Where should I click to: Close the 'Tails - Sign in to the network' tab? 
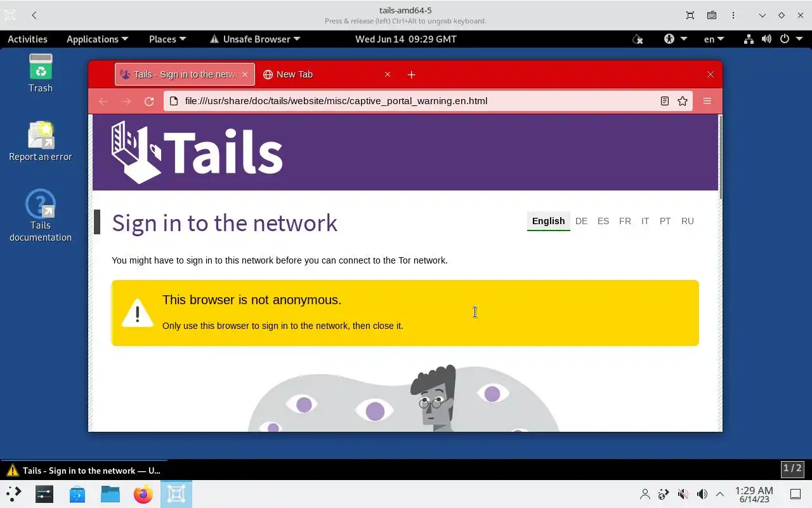click(245, 74)
